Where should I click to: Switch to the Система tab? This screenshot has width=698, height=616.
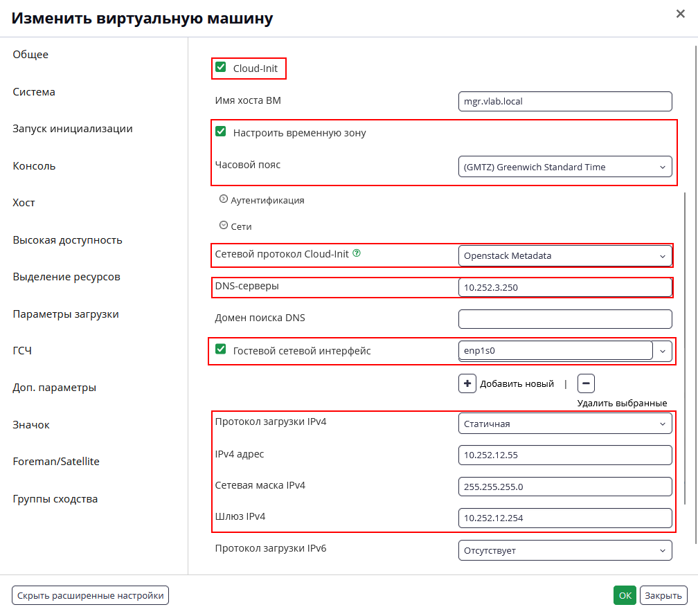pos(34,91)
